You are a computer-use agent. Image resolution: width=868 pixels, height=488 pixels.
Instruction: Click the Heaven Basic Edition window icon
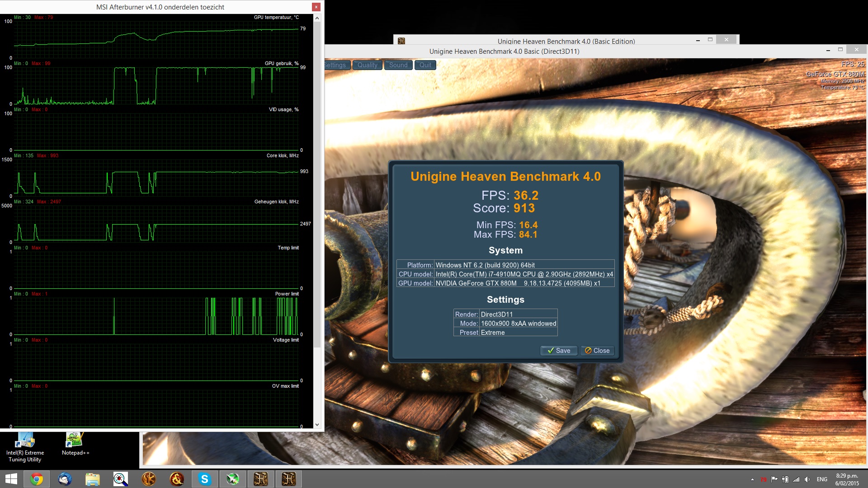tap(401, 41)
